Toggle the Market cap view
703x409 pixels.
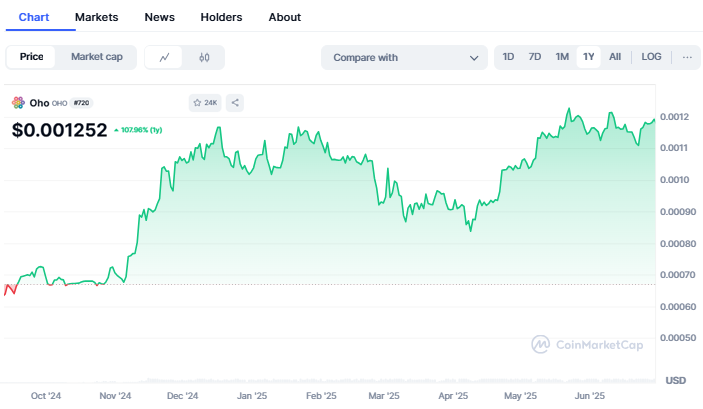tap(97, 57)
